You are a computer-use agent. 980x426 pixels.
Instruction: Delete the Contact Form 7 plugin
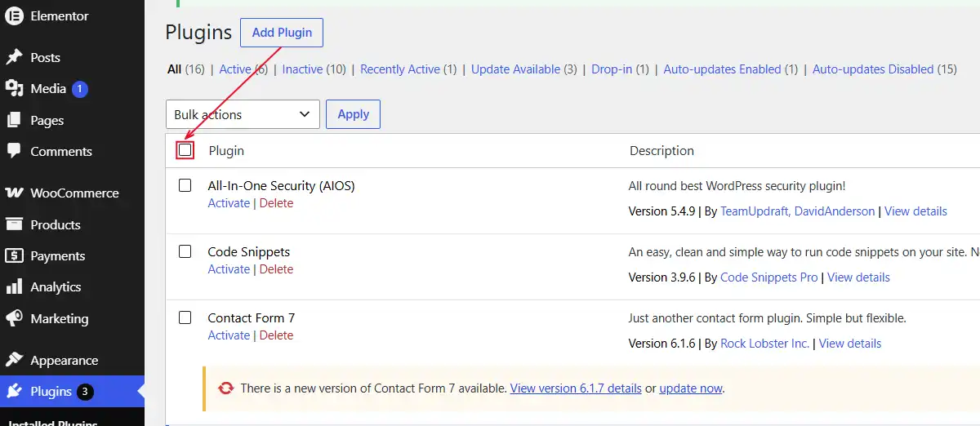(276, 335)
